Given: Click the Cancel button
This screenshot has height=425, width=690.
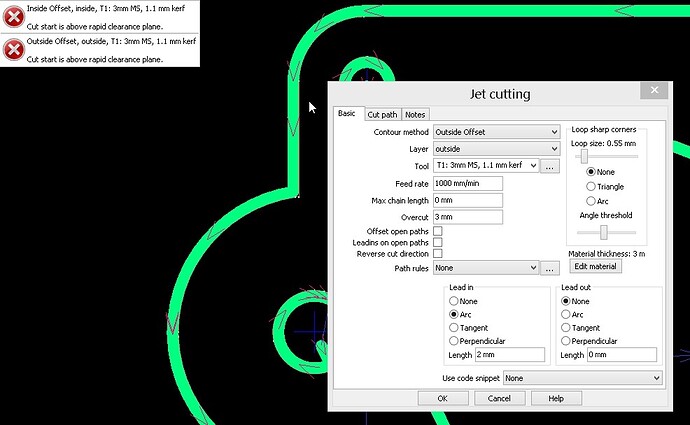Looking at the screenshot, I should pos(499,399).
